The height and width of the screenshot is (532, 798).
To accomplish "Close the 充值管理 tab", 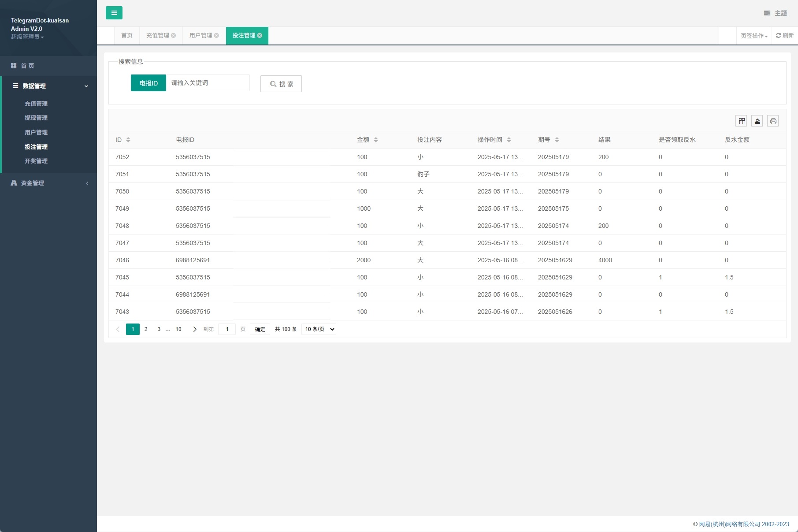I will coord(174,36).
